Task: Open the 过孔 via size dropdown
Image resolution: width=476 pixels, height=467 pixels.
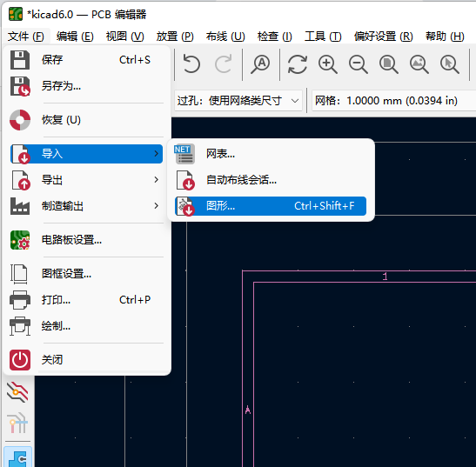Action: pos(238,100)
